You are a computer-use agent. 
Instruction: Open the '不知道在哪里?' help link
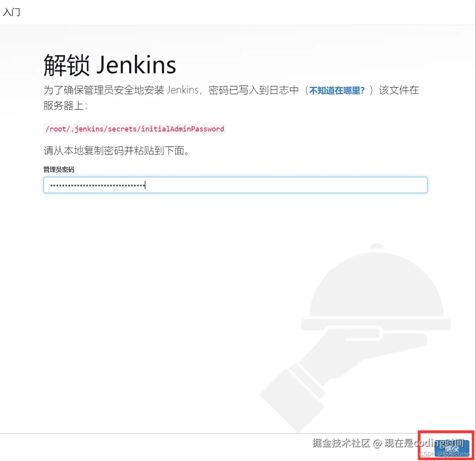pyautogui.click(x=337, y=91)
